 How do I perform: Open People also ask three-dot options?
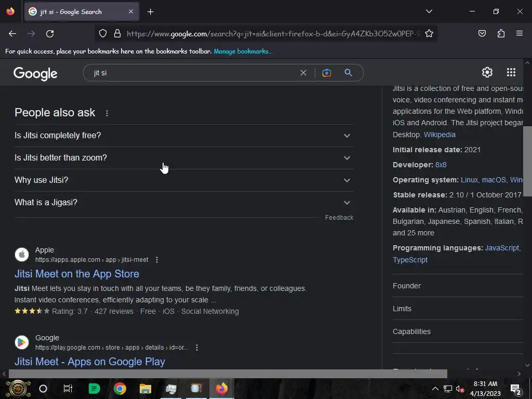coord(107,113)
